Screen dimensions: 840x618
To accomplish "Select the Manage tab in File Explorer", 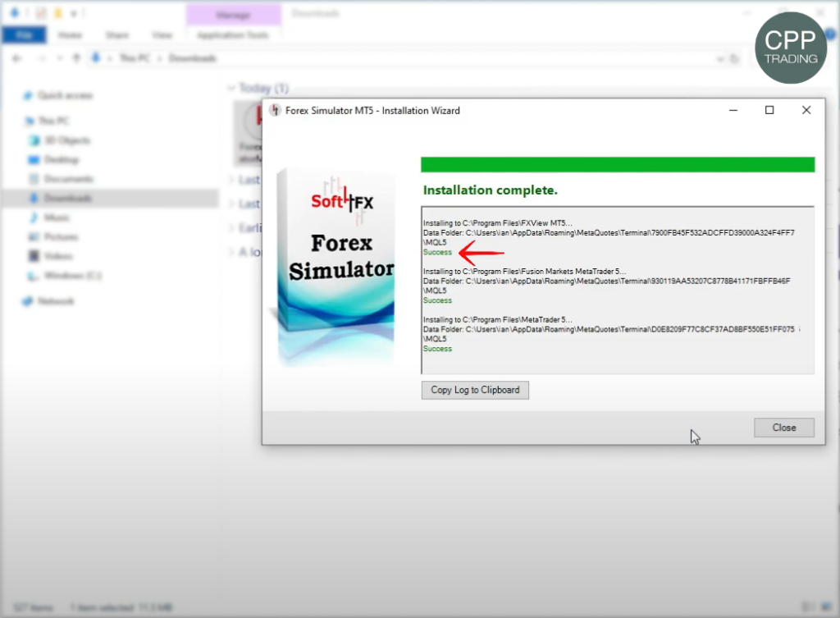I will [233, 15].
